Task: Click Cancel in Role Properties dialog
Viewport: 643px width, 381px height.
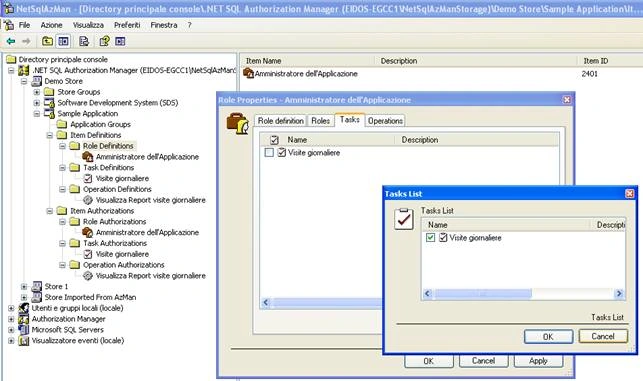Action: point(483,361)
